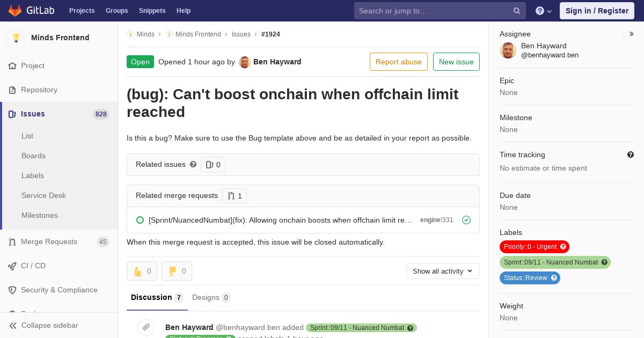The width and height of the screenshot is (644, 338).
Task: Click the assignee avatar in sidebar
Action: coord(508,50)
